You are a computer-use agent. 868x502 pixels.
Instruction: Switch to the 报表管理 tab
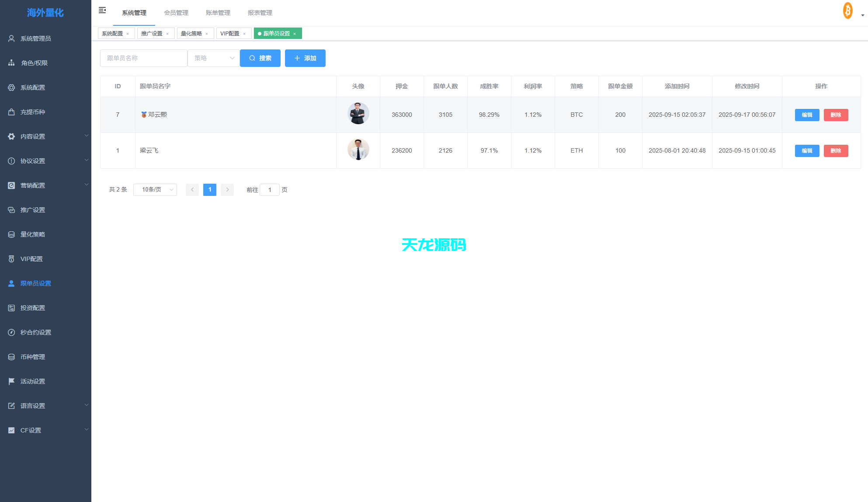pyautogui.click(x=260, y=13)
